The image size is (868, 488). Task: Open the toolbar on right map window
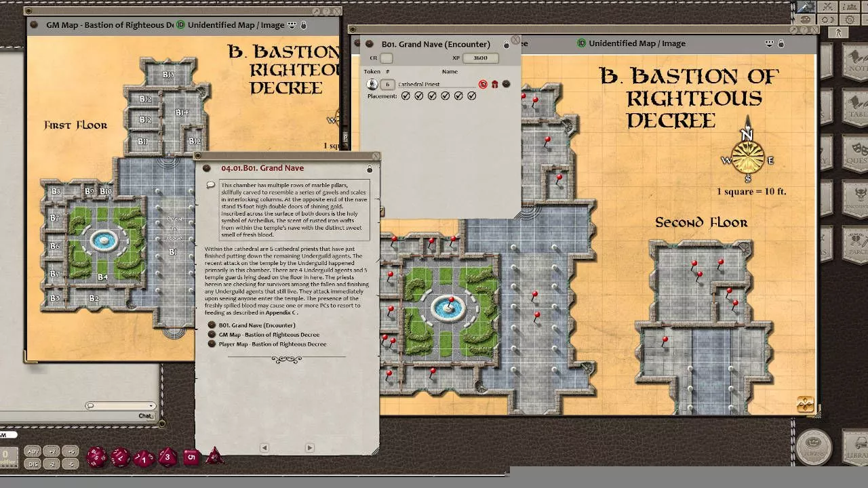[770, 43]
